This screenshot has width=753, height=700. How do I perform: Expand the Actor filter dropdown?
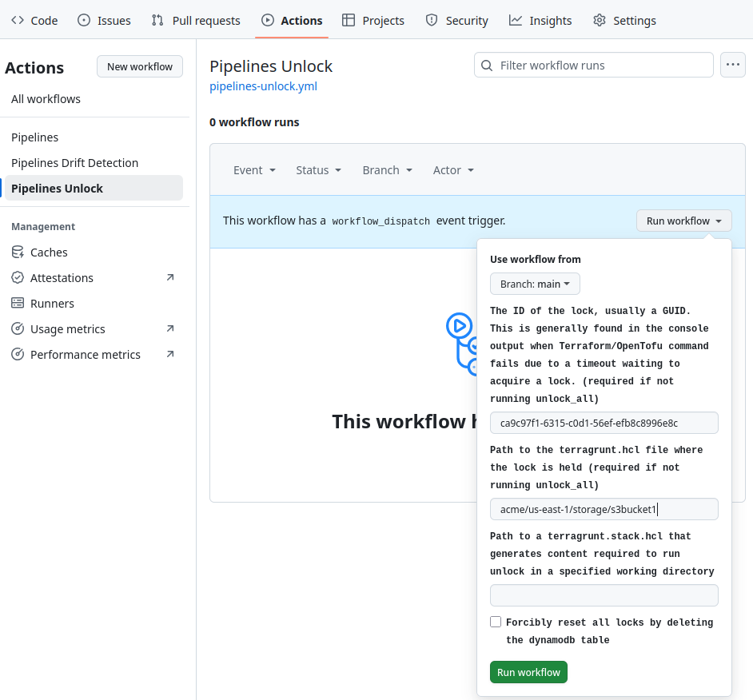[x=453, y=170]
